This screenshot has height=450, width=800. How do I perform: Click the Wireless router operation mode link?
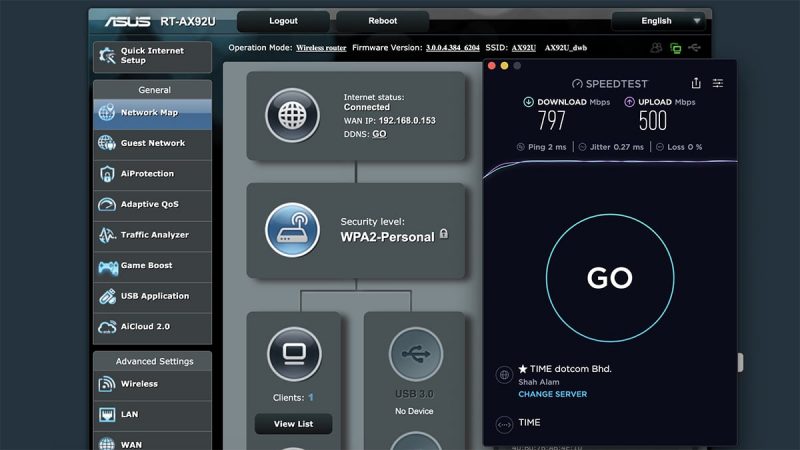click(x=321, y=48)
